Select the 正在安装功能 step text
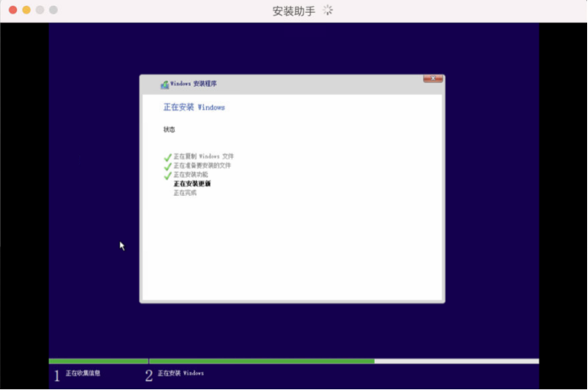 [190, 175]
